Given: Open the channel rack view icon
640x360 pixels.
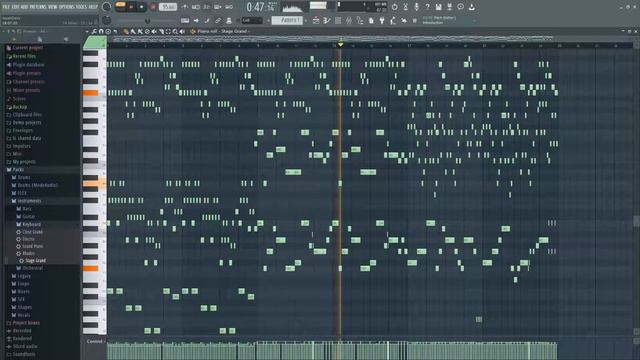Looking at the screenshot, I should click(338, 20).
